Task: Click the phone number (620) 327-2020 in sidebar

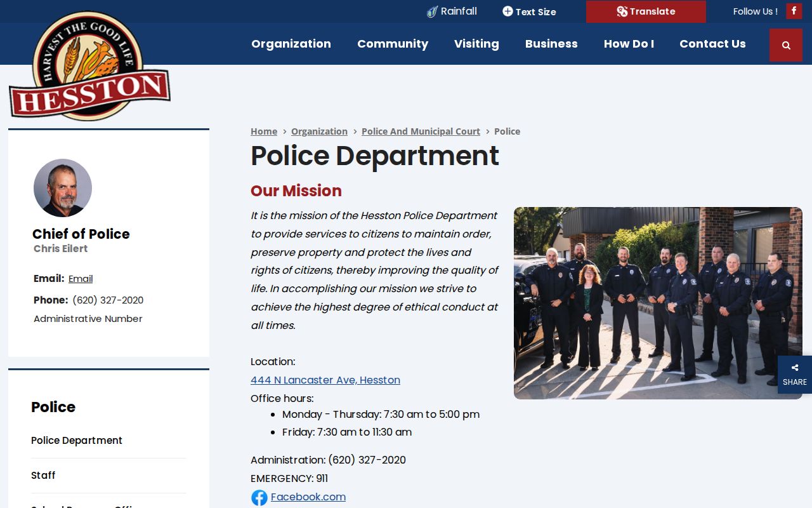Action: click(108, 300)
